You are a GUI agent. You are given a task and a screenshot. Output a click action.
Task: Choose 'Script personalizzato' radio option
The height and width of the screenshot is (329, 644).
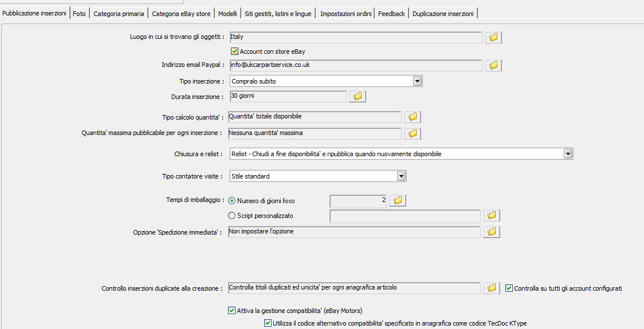coord(232,216)
